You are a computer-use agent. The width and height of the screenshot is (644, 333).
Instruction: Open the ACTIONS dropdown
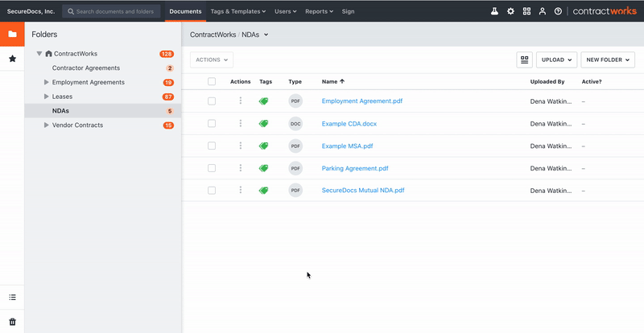pyautogui.click(x=212, y=60)
